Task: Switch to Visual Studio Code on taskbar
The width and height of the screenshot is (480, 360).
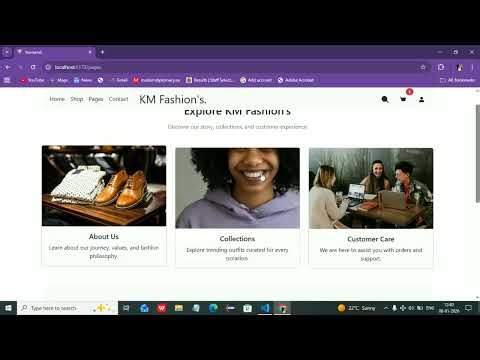Action: (265, 308)
